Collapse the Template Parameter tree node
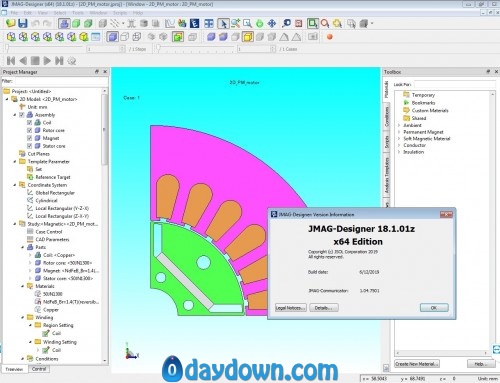Viewport: 500px width, 383px height. (x=15, y=162)
